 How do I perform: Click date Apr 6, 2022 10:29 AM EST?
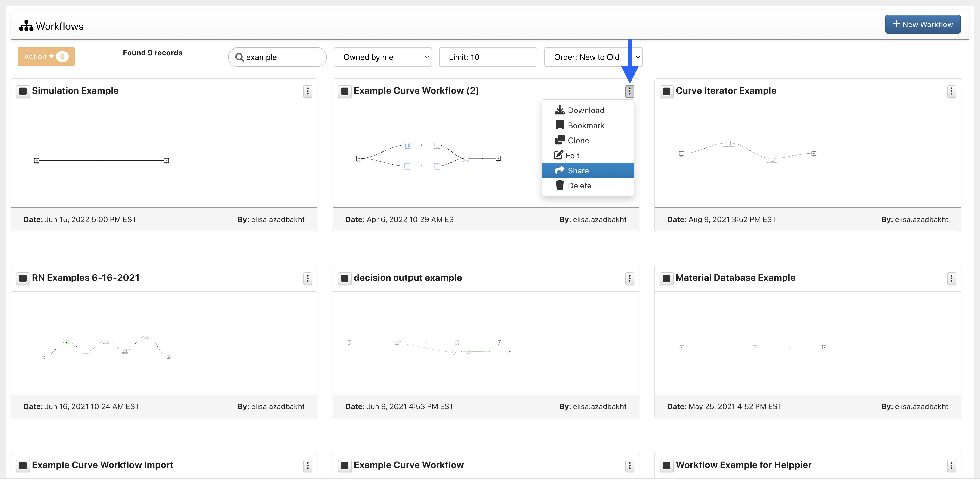[x=412, y=219]
